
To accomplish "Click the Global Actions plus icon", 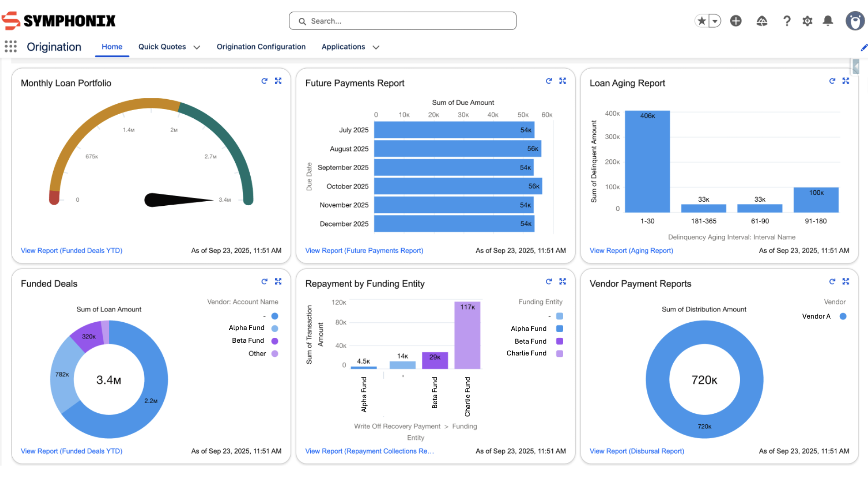I will click(x=736, y=21).
